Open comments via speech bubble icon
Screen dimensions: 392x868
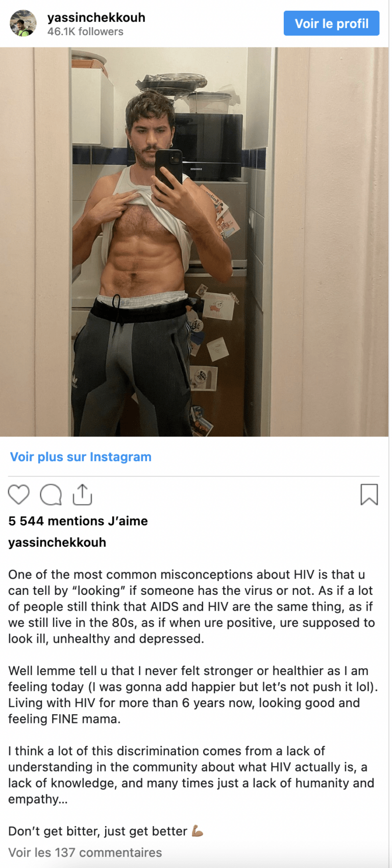[x=51, y=495]
